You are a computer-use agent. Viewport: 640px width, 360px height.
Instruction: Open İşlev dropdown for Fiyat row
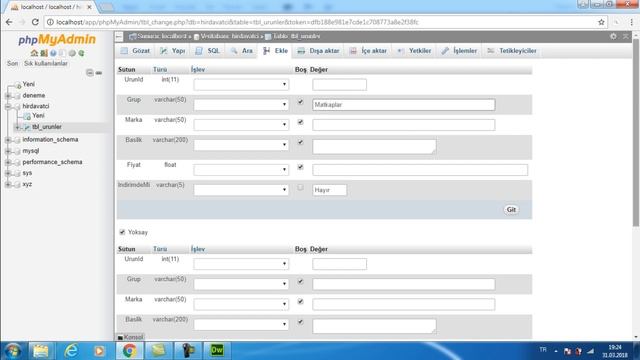tap(241, 170)
